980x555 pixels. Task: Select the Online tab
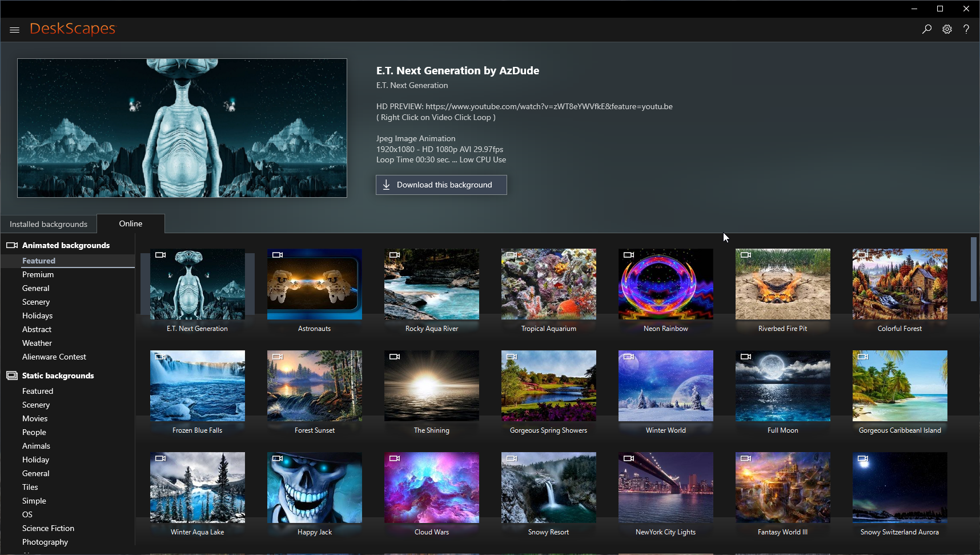(131, 223)
